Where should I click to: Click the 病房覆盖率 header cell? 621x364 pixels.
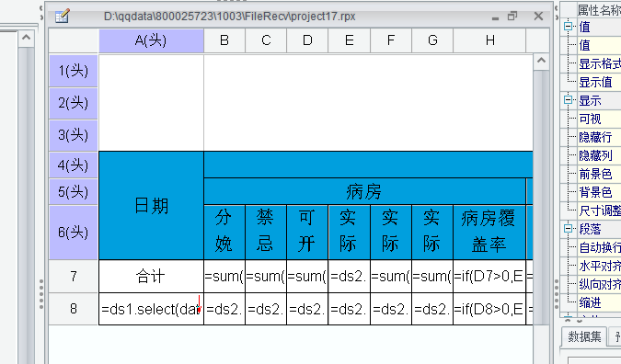[x=489, y=233]
